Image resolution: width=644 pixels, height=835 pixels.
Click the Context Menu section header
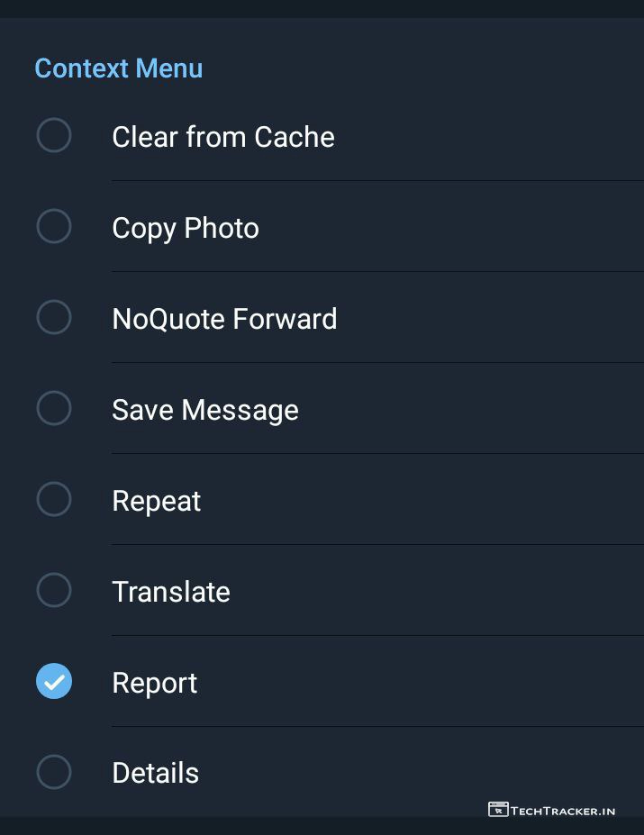(x=118, y=68)
